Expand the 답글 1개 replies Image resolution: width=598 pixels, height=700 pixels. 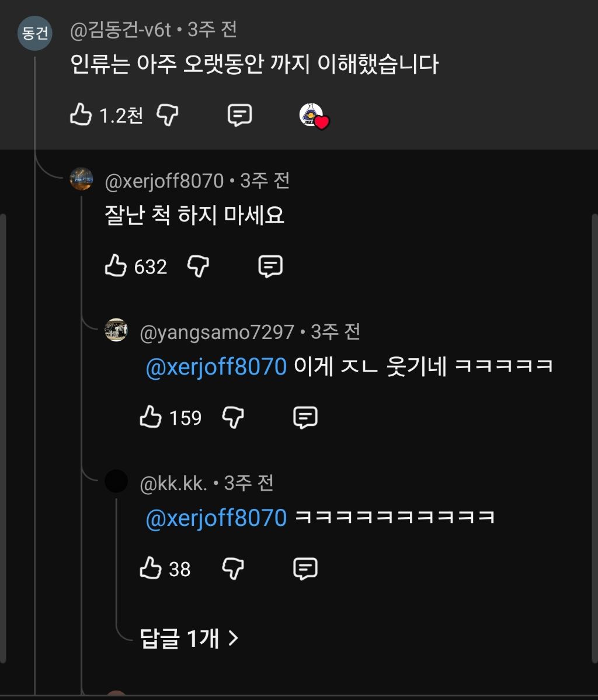pos(189,638)
